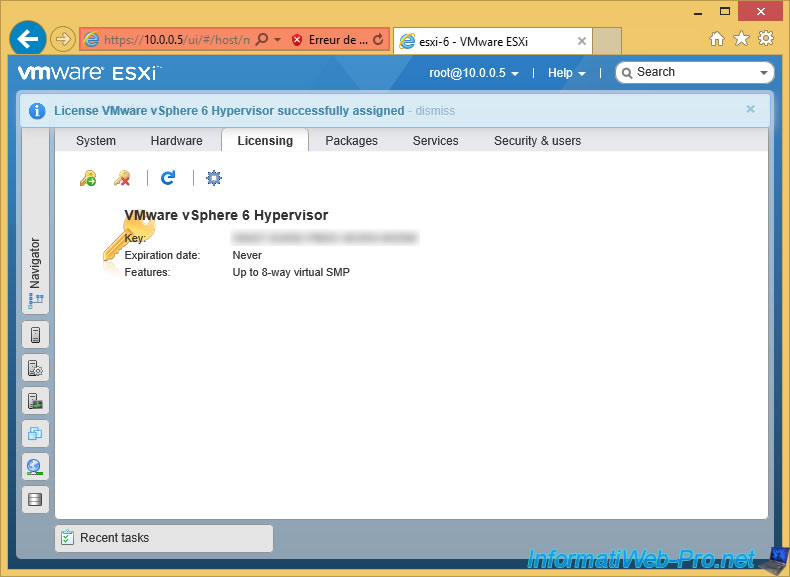Expand the Recent tasks panel
Image resolution: width=790 pixels, height=577 pixels.
point(164,538)
